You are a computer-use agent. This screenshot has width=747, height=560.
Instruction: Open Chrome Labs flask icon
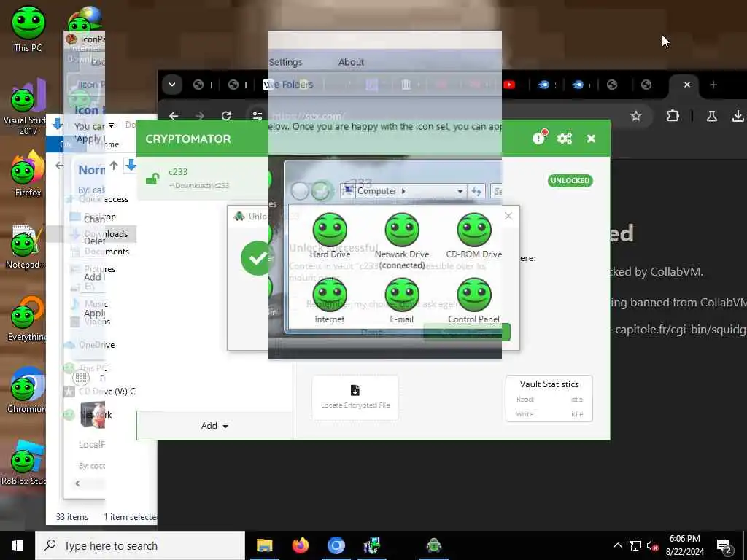point(712,116)
